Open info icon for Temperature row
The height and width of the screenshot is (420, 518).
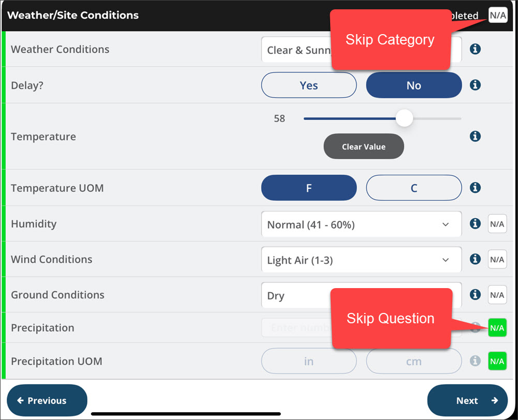pyautogui.click(x=475, y=136)
